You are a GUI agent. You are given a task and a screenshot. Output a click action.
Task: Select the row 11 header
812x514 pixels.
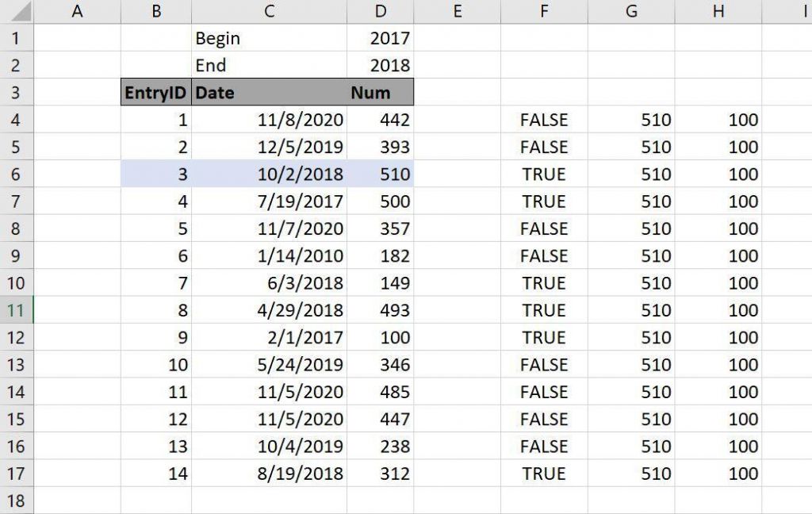[17, 310]
